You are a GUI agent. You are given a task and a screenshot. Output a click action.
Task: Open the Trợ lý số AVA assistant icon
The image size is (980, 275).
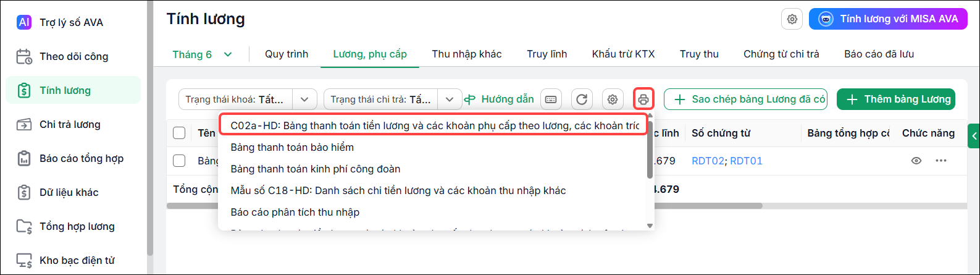click(24, 22)
